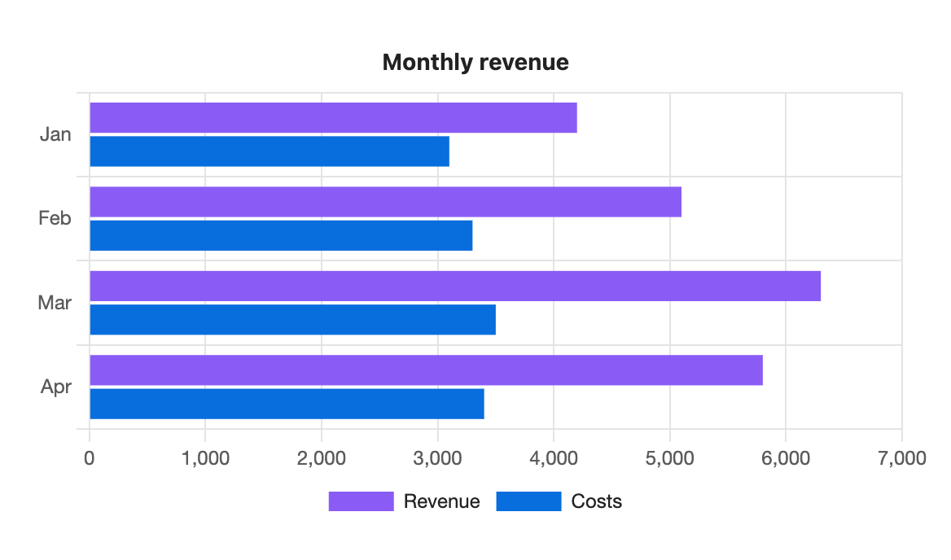Click the blue Costs legend swatch
Screen dimensions: 951x560
pyautogui.click(x=528, y=501)
